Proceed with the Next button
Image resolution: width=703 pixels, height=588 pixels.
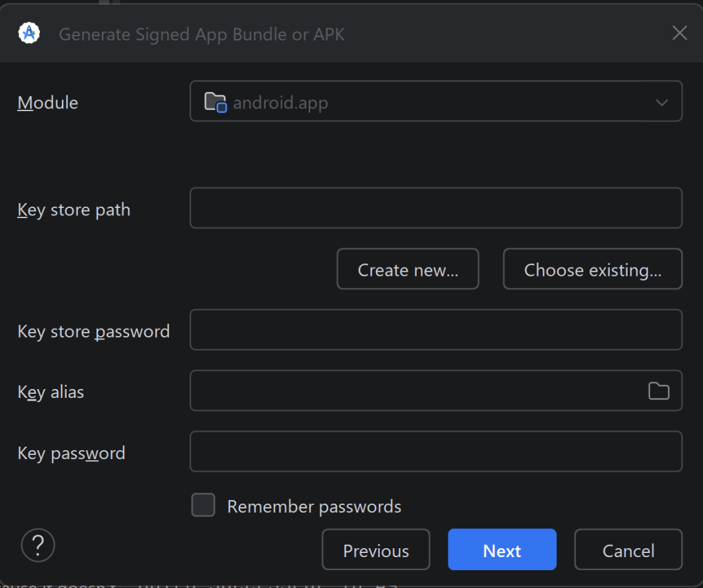(502, 550)
